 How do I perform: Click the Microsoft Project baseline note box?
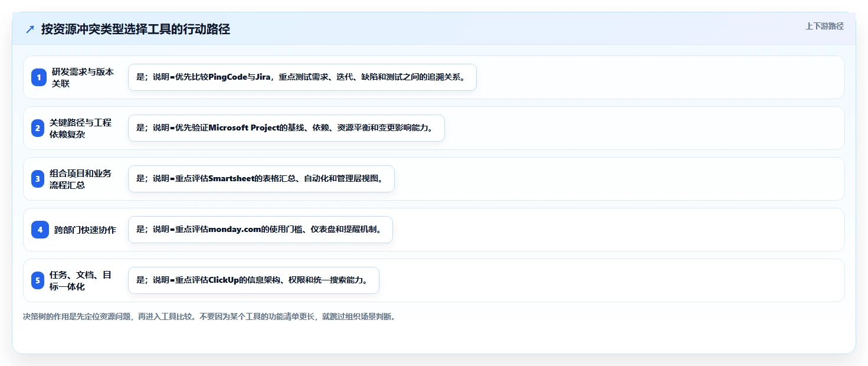click(286, 128)
